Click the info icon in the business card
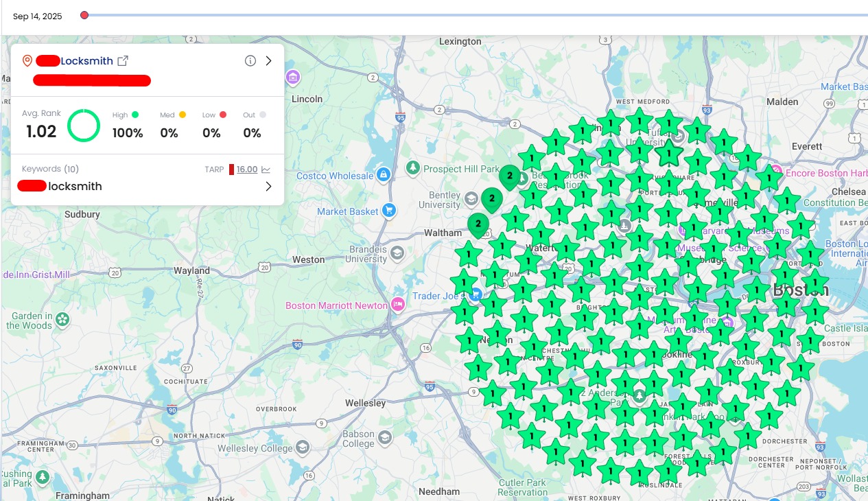This screenshot has width=868, height=501. [250, 60]
